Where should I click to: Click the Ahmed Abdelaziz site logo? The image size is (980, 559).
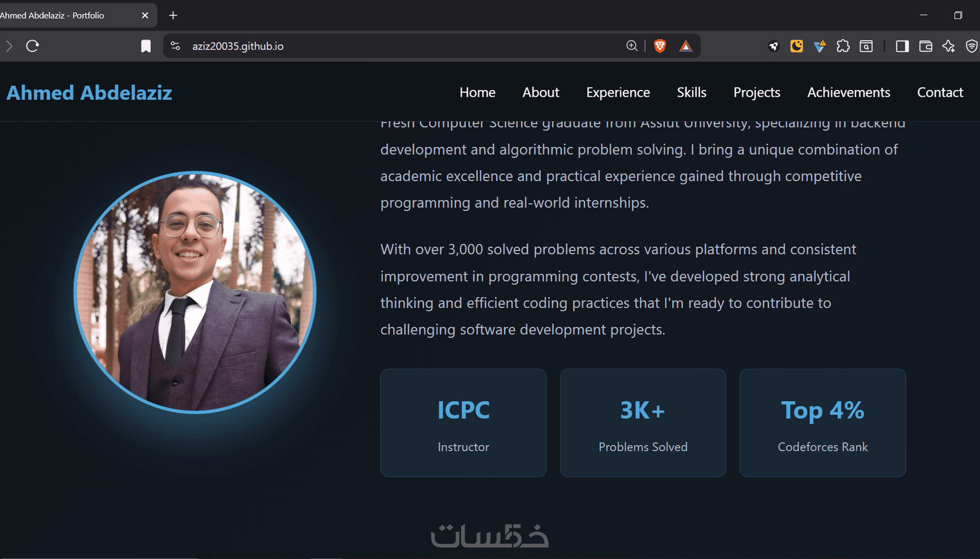coord(89,93)
